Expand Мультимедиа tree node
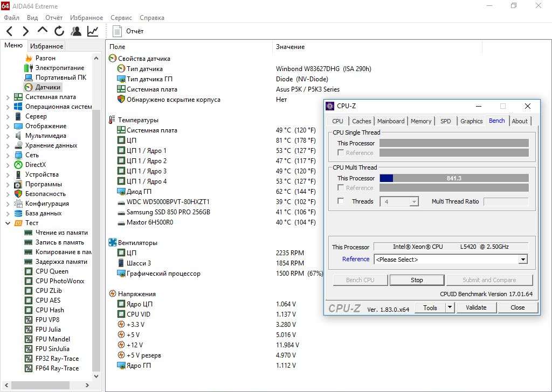The width and height of the screenshot is (552, 392). coord(8,136)
